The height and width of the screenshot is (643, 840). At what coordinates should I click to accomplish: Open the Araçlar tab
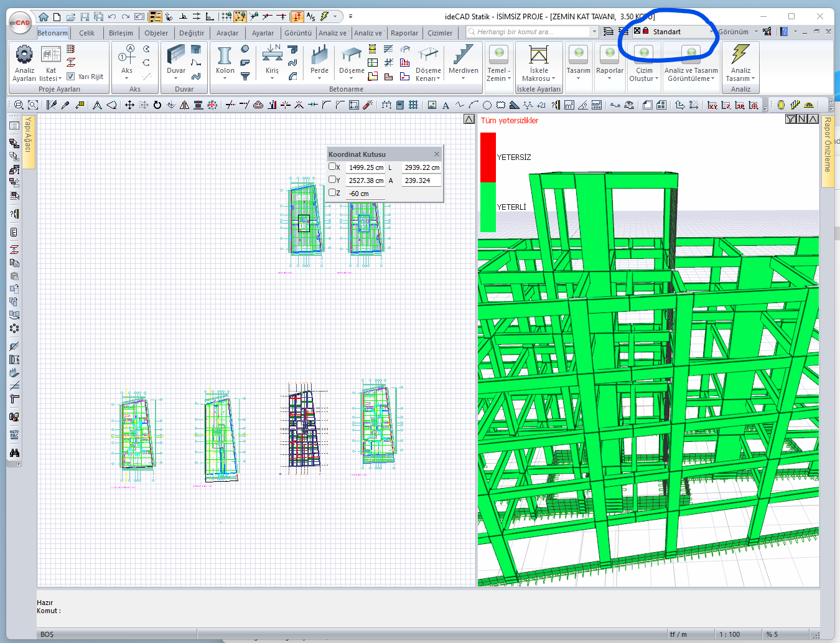pos(227,33)
